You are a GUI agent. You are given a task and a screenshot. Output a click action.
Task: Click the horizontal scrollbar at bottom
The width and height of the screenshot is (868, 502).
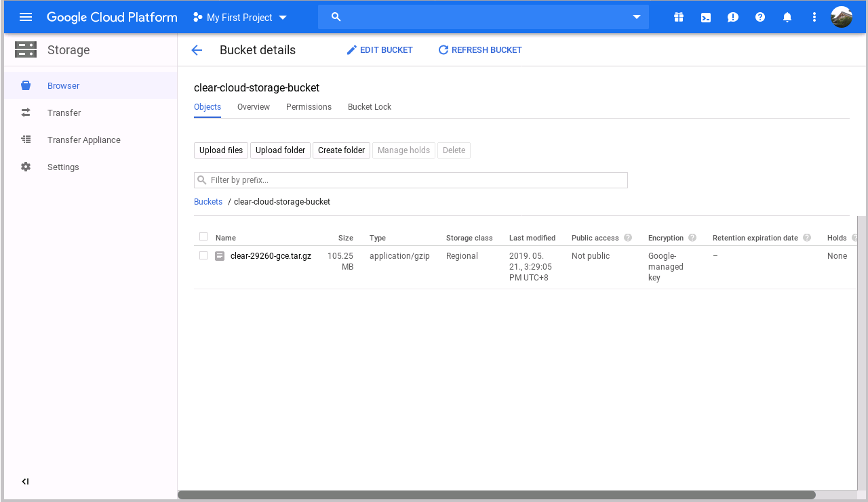click(x=496, y=495)
